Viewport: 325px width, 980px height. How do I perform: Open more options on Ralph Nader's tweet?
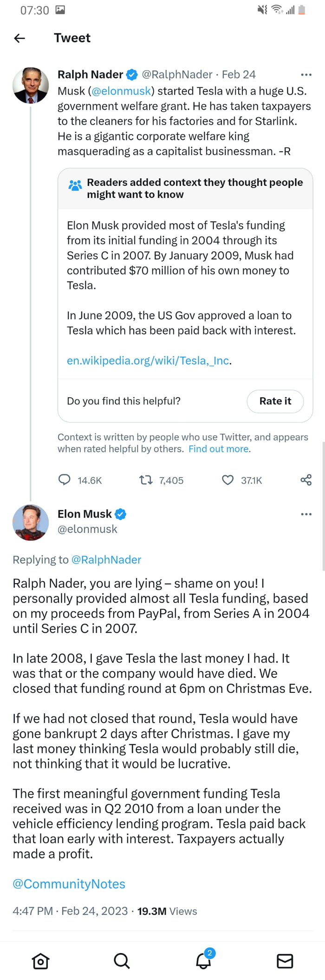click(306, 74)
